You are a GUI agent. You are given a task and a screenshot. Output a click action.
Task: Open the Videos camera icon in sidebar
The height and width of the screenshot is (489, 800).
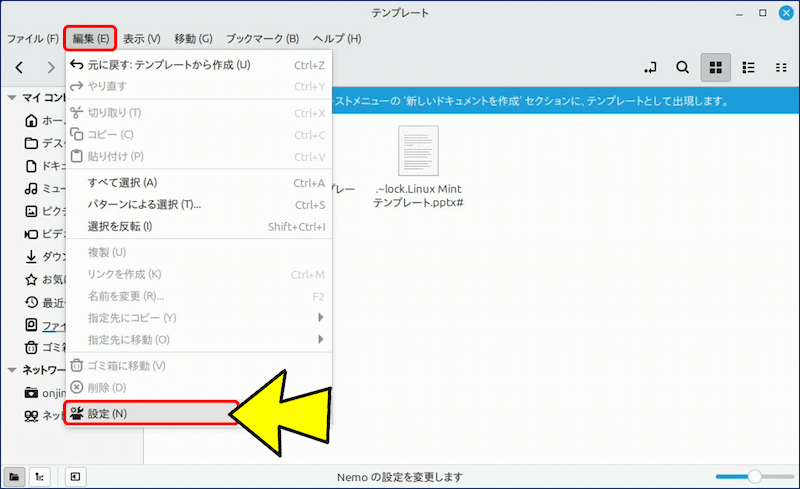point(31,234)
